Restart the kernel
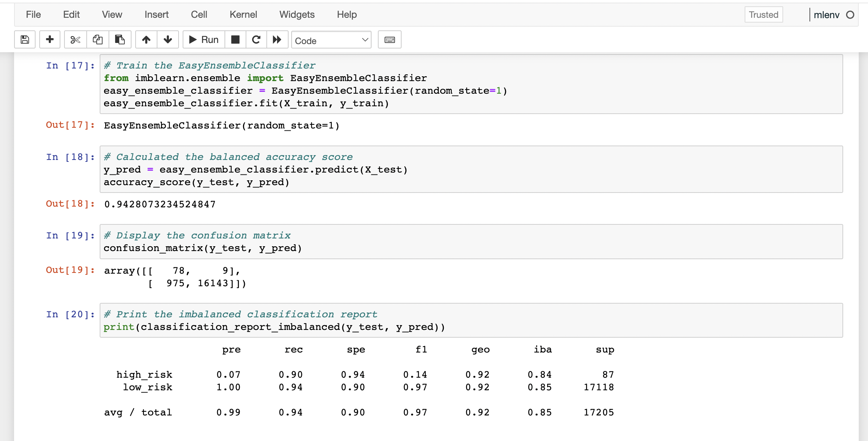The height and width of the screenshot is (441, 868). pyautogui.click(x=256, y=40)
